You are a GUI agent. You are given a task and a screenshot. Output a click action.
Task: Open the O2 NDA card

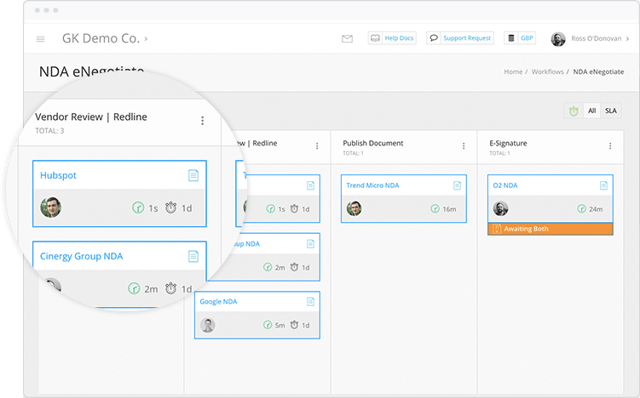(x=505, y=185)
